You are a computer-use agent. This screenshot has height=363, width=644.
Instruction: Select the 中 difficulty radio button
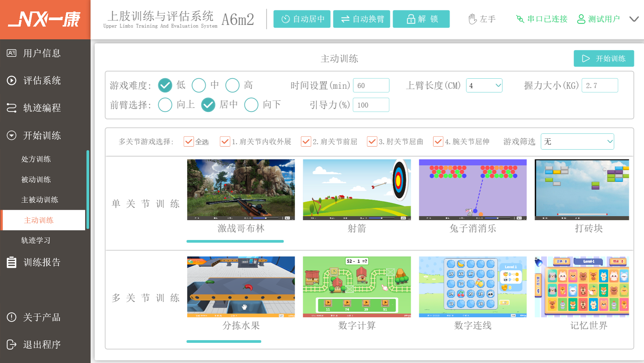[199, 85]
